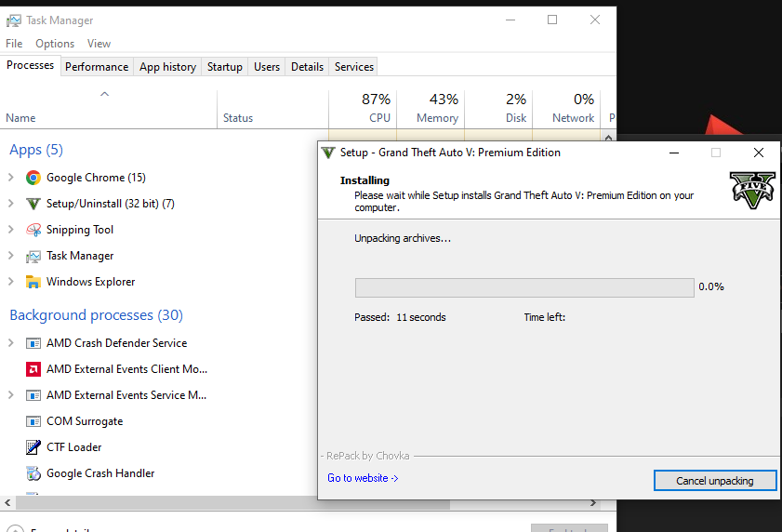This screenshot has height=532, width=782.
Task: Open the Go to website link
Action: click(x=363, y=478)
